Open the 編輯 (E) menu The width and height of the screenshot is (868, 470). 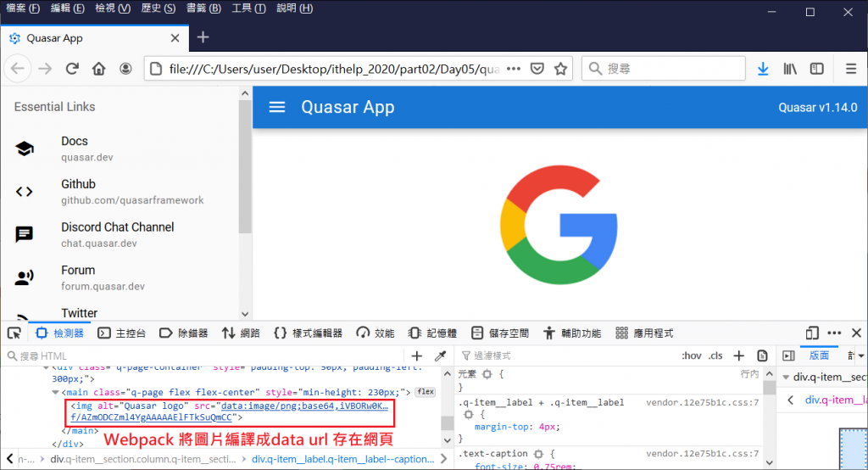(68, 8)
